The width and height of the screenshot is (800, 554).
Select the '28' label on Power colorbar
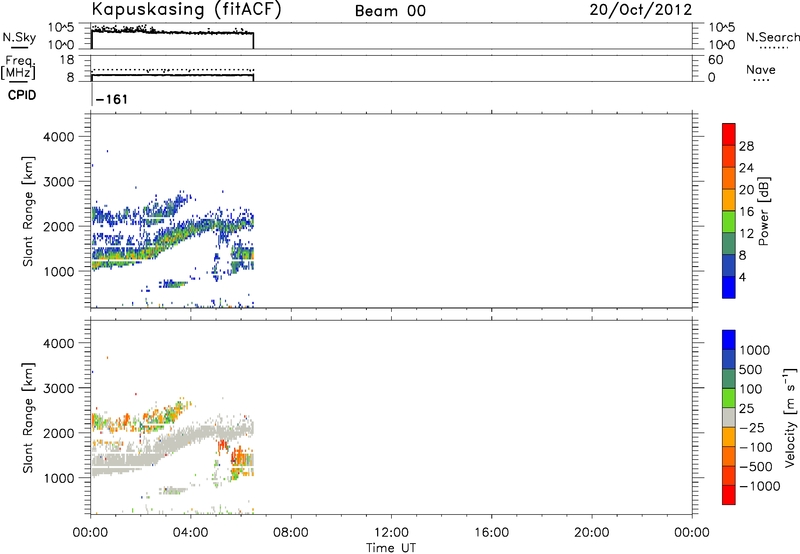pos(746,146)
